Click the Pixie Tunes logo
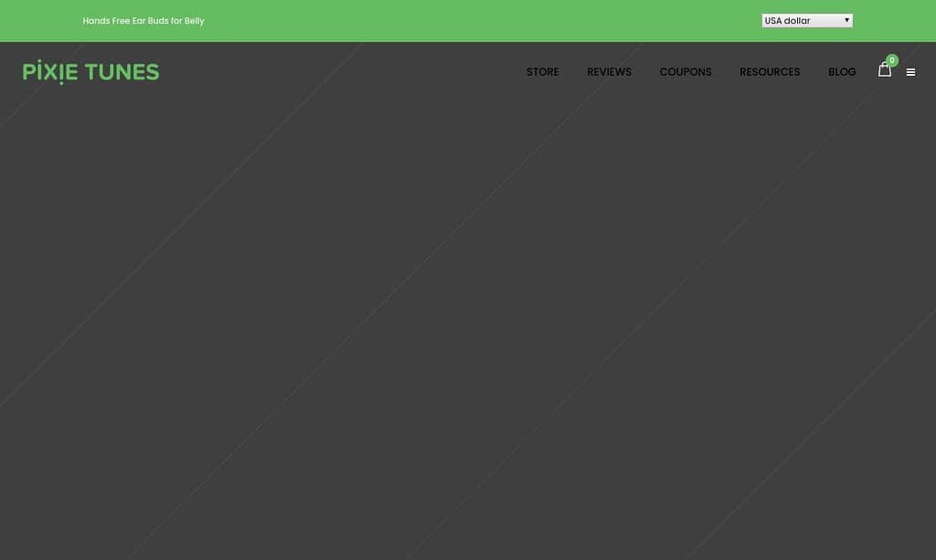 coord(90,72)
